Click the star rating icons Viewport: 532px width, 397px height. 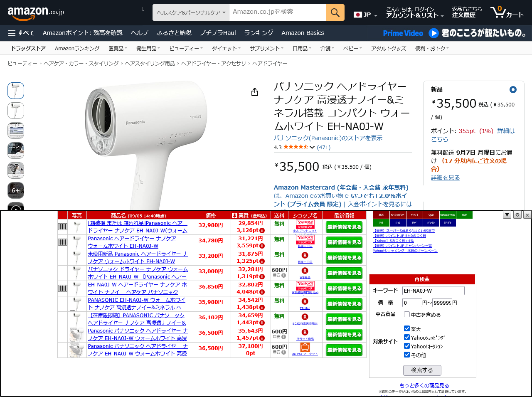(296, 147)
